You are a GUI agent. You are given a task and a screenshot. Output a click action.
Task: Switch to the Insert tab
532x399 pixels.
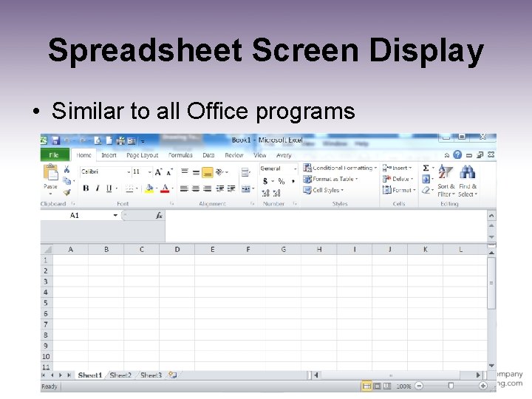pos(109,155)
